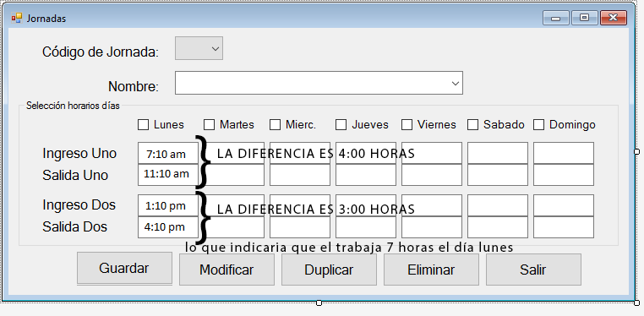Click Domingo Ingreso Dos time field
Screen dimensions: 644x316
coord(564,205)
